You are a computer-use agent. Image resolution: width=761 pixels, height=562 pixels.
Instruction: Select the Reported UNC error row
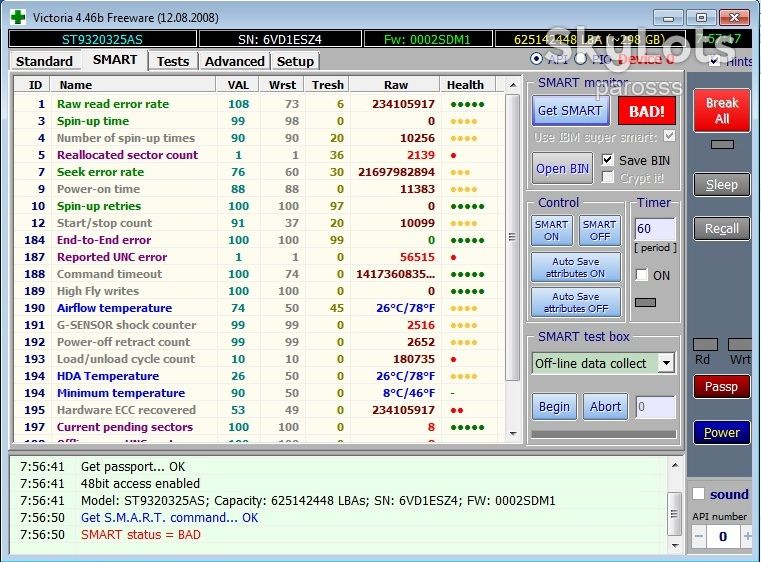pyautogui.click(x=259, y=257)
